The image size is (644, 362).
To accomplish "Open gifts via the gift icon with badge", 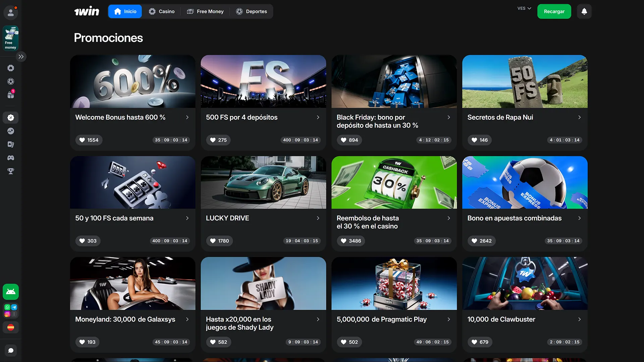I will (x=11, y=95).
